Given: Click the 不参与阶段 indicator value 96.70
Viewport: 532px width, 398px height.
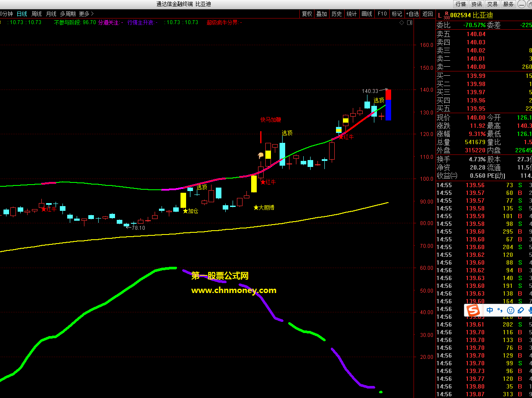Looking at the screenshot, I should [x=89, y=22].
